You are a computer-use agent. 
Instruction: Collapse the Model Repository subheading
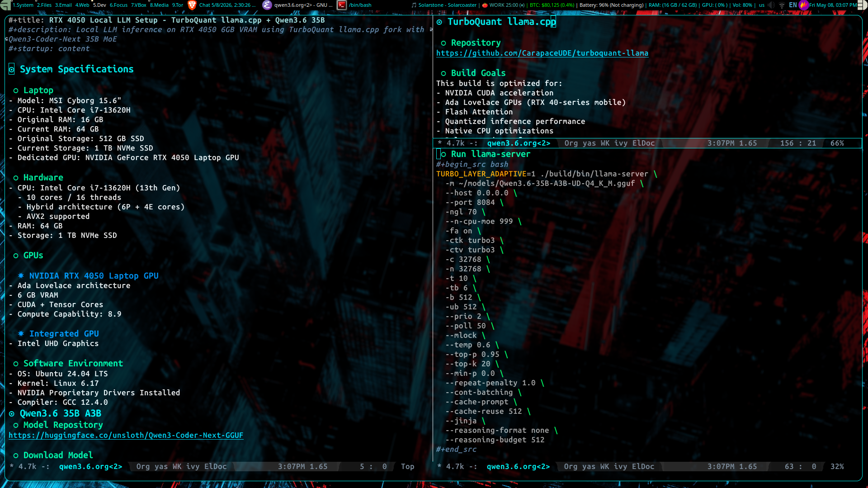coord(63,425)
